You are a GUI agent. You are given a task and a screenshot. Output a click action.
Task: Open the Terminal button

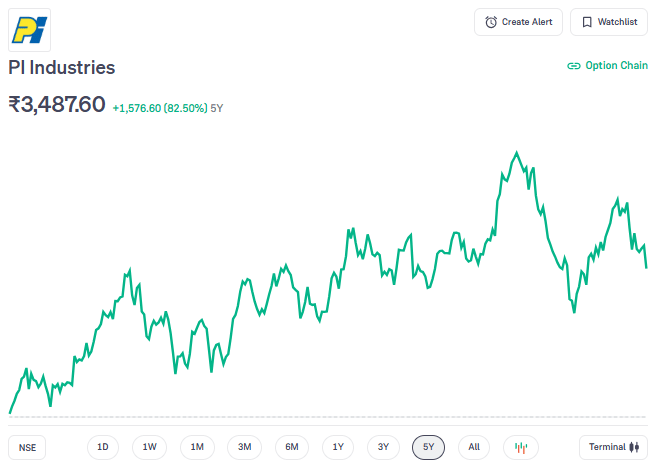click(x=613, y=447)
